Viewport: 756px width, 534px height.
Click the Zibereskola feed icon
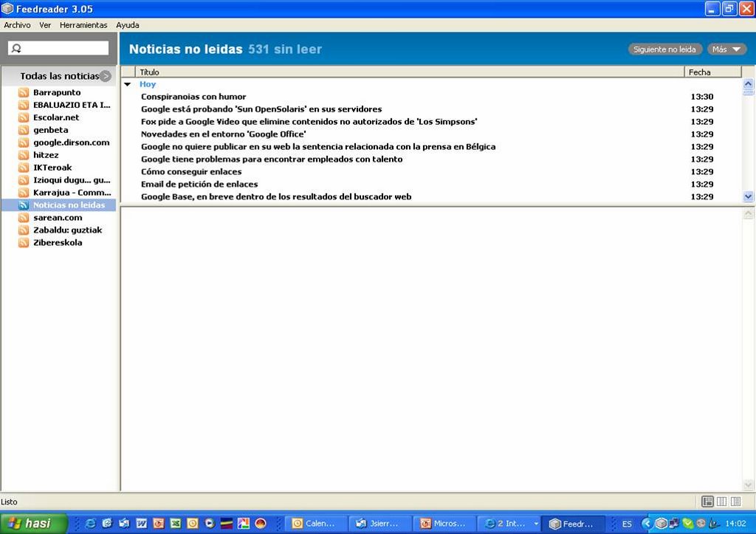(x=24, y=243)
